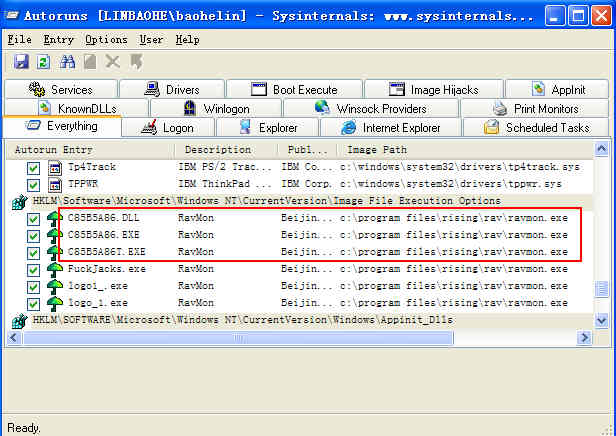Uncheck the C85B5A86T.EXE checkbox

[x=33, y=253]
